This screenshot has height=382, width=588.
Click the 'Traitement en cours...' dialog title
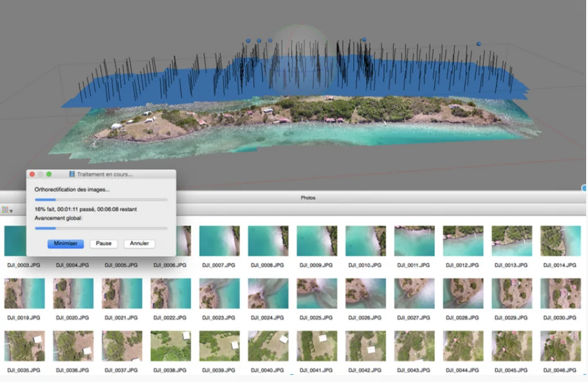[105, 174]
